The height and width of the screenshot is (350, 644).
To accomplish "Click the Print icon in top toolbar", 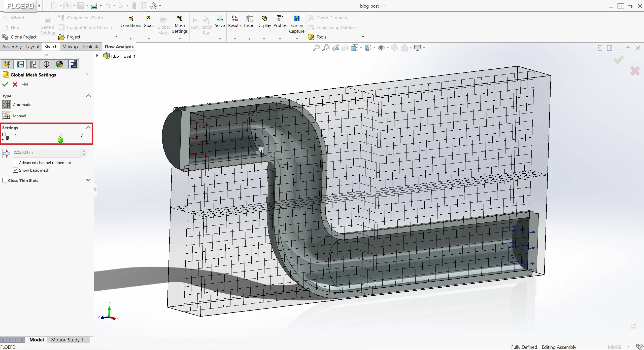I will tap(94, 6).
